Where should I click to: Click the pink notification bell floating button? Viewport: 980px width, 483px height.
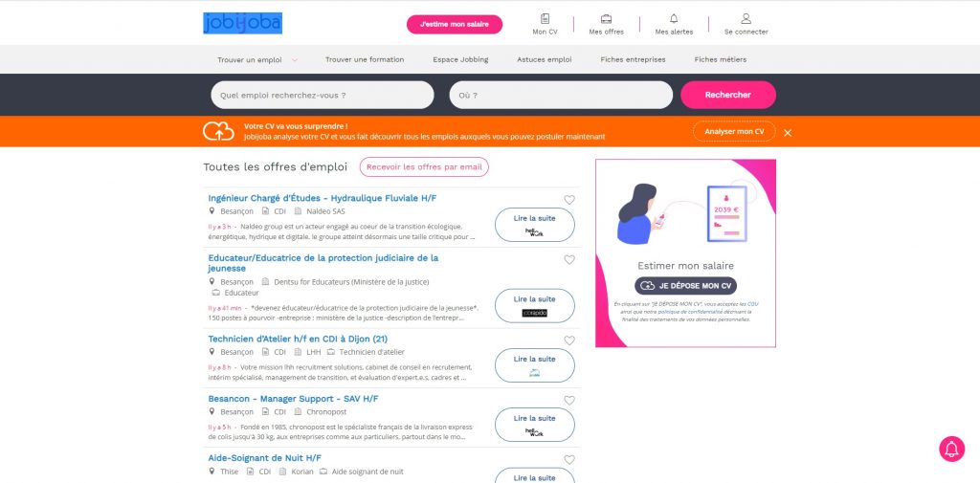click(x=951, y=449)
